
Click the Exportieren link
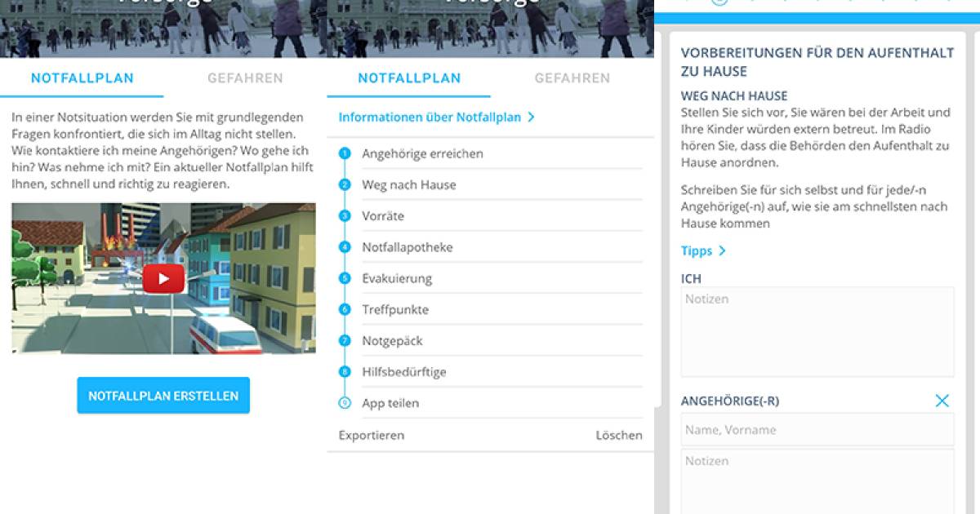[371, 435]
